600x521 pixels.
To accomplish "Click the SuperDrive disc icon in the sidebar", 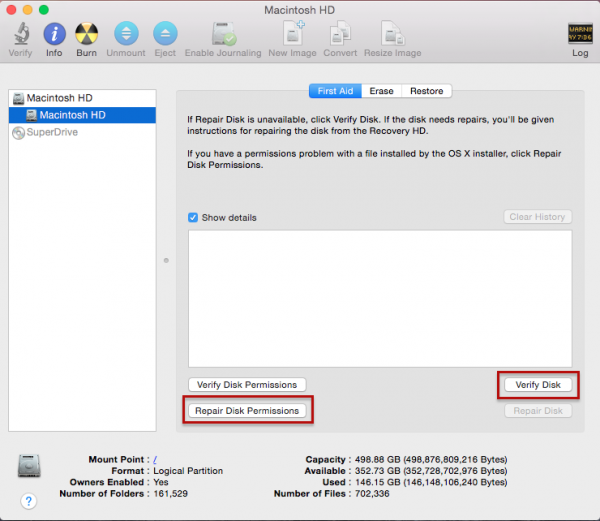I will coord(18,133).
